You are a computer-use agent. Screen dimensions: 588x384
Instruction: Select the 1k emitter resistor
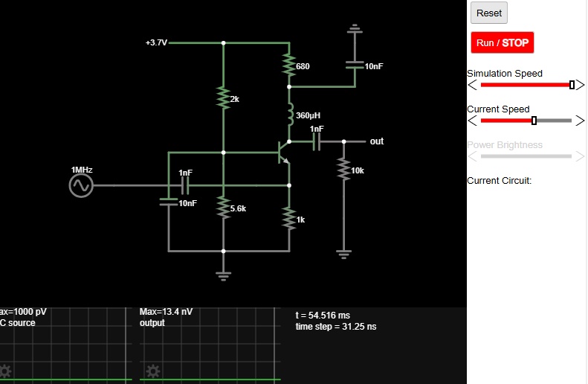tap(289, 219)
